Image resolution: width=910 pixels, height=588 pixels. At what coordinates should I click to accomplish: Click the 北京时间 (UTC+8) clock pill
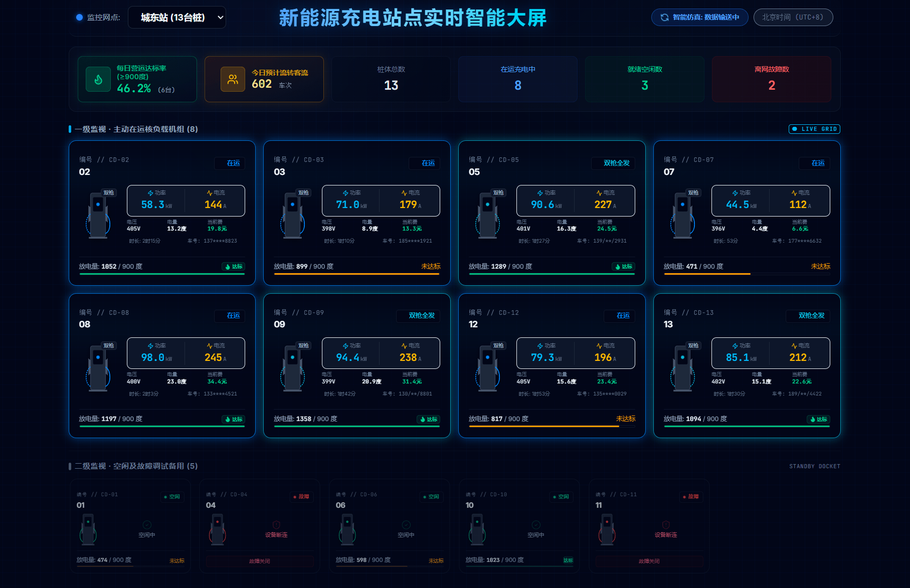point(793,18)
